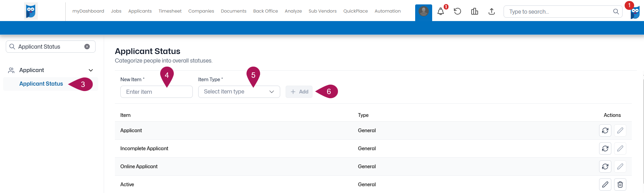Click General type in Applicant row
The image size is (644, 193).
tap(367, 130)
